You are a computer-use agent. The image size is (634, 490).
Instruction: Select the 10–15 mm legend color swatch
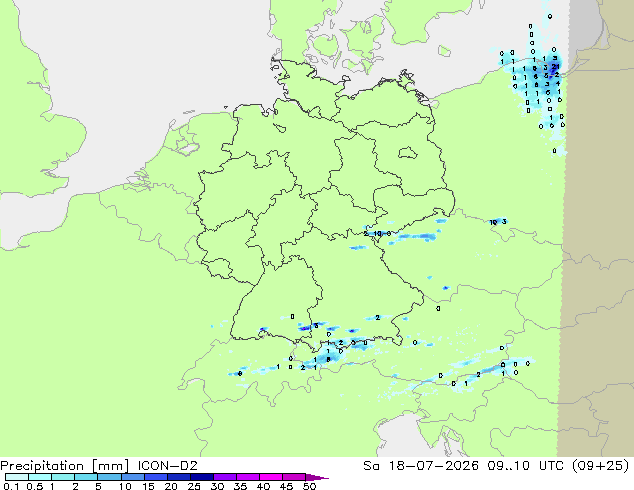coord(133,477)
